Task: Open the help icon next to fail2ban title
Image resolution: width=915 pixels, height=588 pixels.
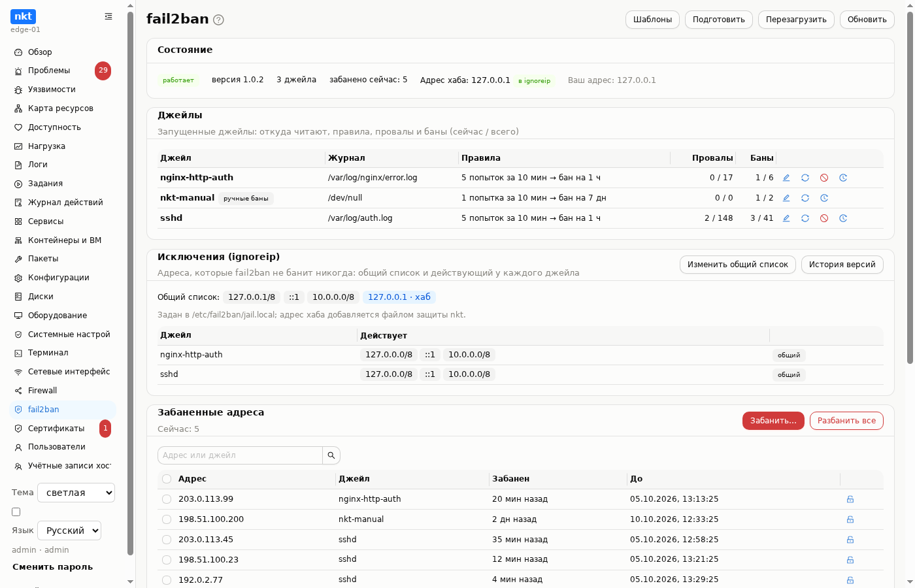Action: click(219, 20)
